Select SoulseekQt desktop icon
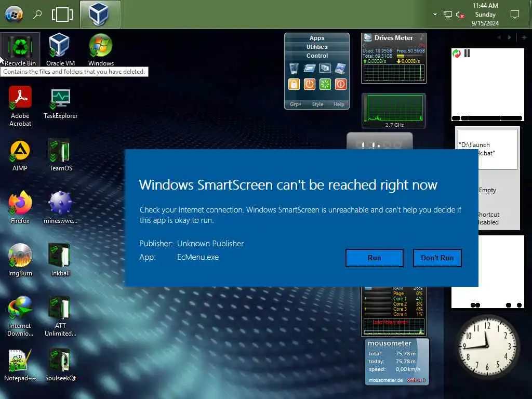Screen dimensions: 532x399 [x=60, y=365]
